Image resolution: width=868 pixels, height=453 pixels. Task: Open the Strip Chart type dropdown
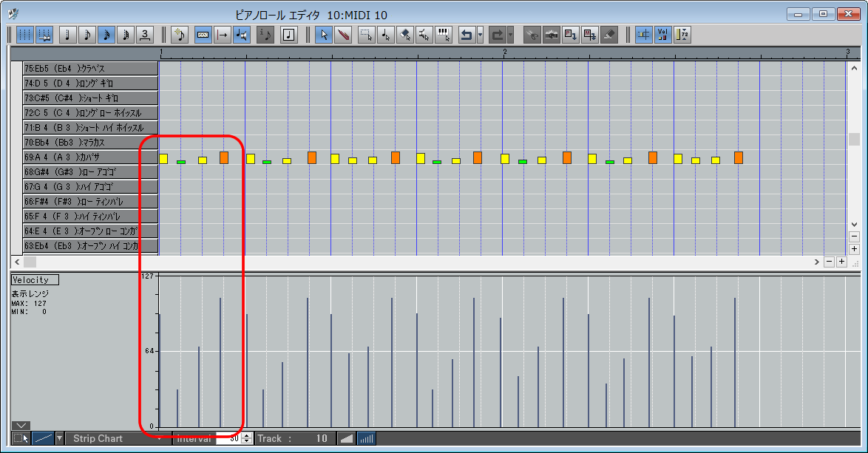click(x=159, y=438)
